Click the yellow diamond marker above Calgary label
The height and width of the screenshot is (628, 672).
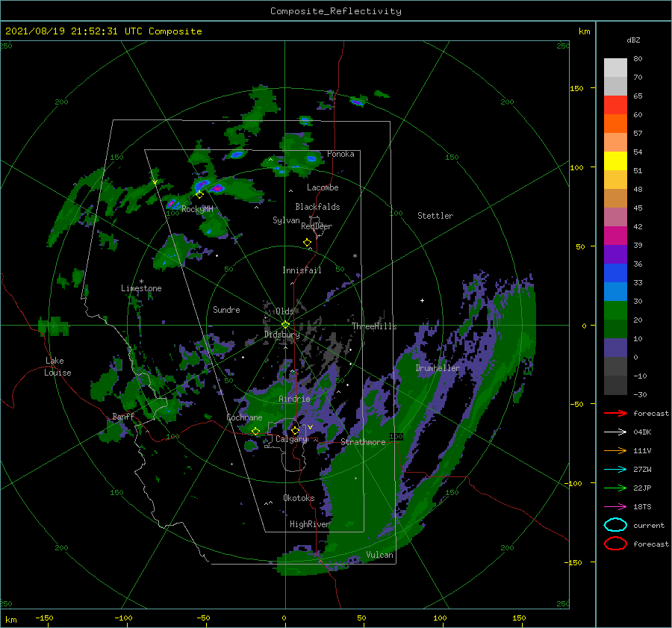click(x=295, y=430)
